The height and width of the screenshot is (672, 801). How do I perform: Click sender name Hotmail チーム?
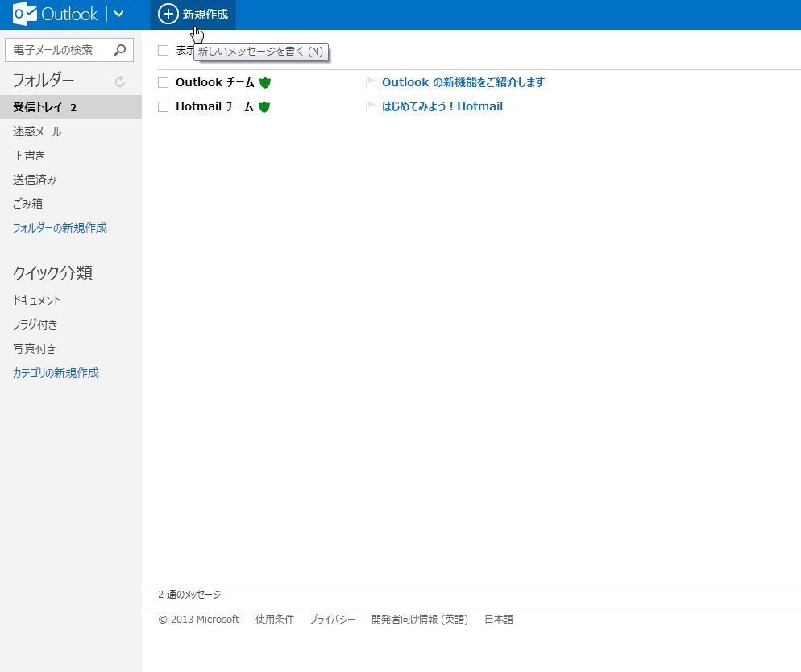[x=214, y=106]
